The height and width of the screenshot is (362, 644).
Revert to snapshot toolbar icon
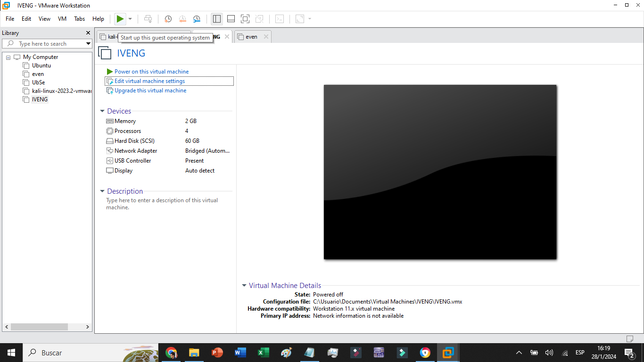click(x=182, y=19)
